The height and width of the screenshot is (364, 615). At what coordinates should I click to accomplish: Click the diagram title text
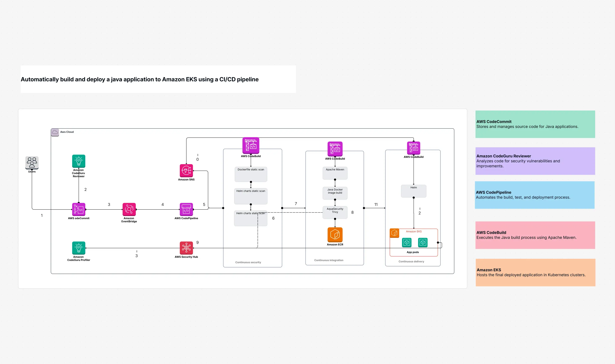click(x=140, y=79)
